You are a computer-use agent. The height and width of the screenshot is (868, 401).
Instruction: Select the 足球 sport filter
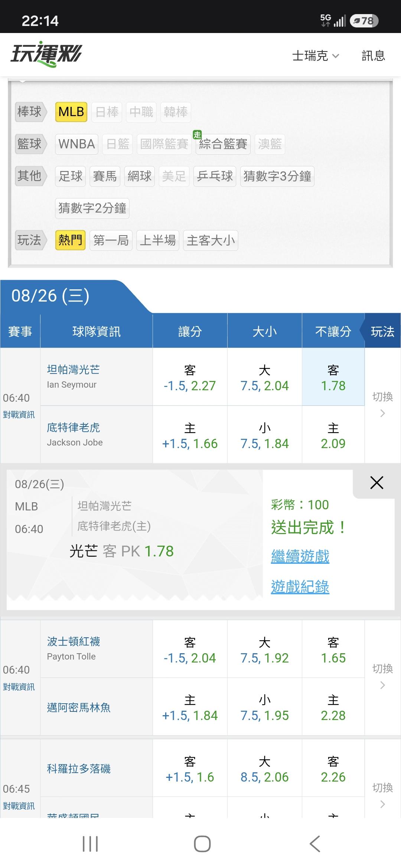71,176
